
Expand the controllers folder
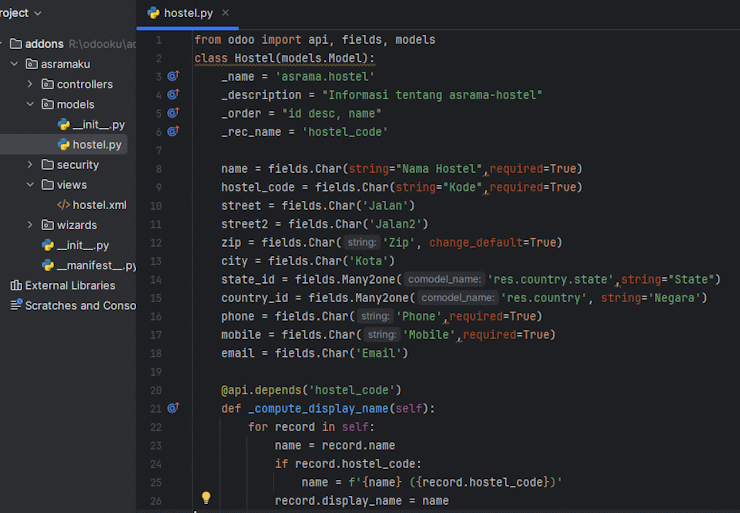point(30,84)
